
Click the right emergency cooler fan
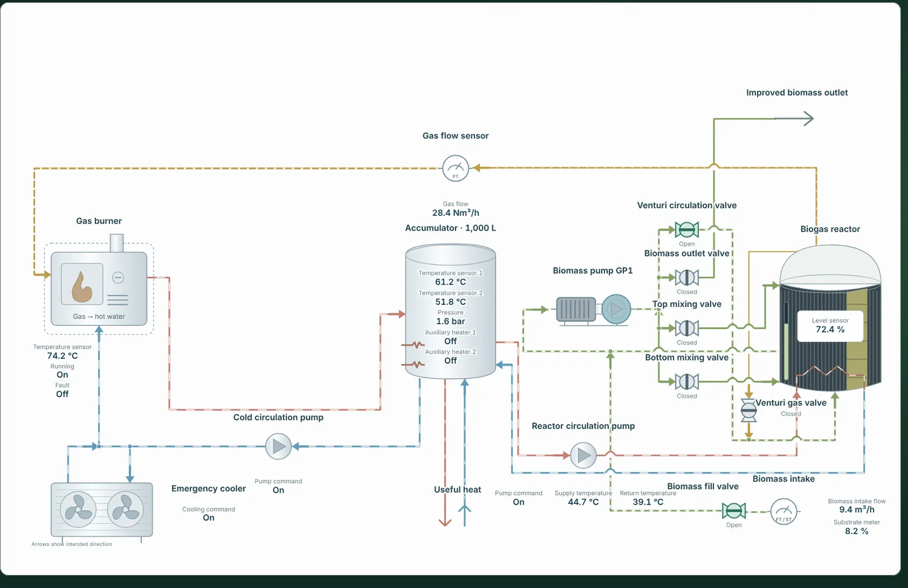tap(125, 510)
